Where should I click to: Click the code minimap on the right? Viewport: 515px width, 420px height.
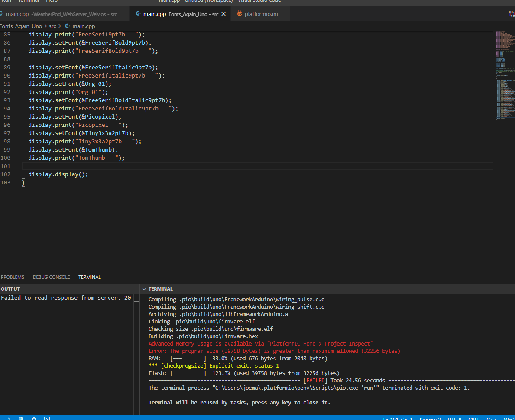[x=504, y=74]
